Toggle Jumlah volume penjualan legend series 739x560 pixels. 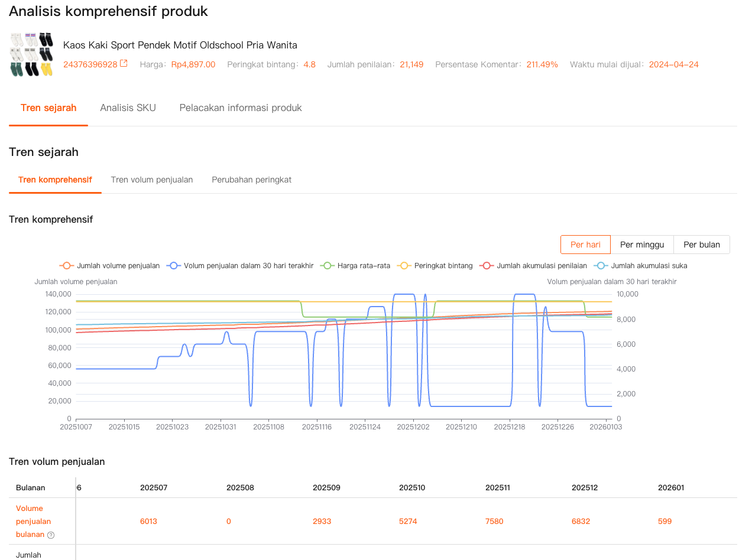[110, 266]
